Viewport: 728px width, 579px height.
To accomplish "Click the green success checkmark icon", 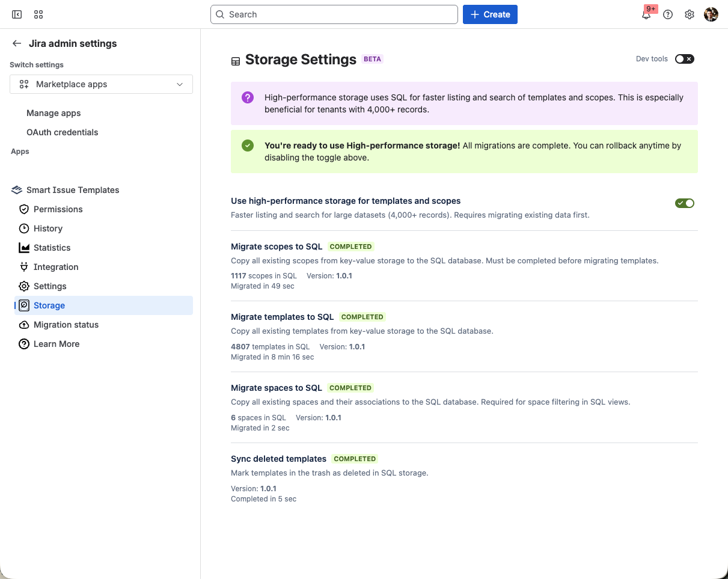I will pyautogui.click(x=248, y=146).
